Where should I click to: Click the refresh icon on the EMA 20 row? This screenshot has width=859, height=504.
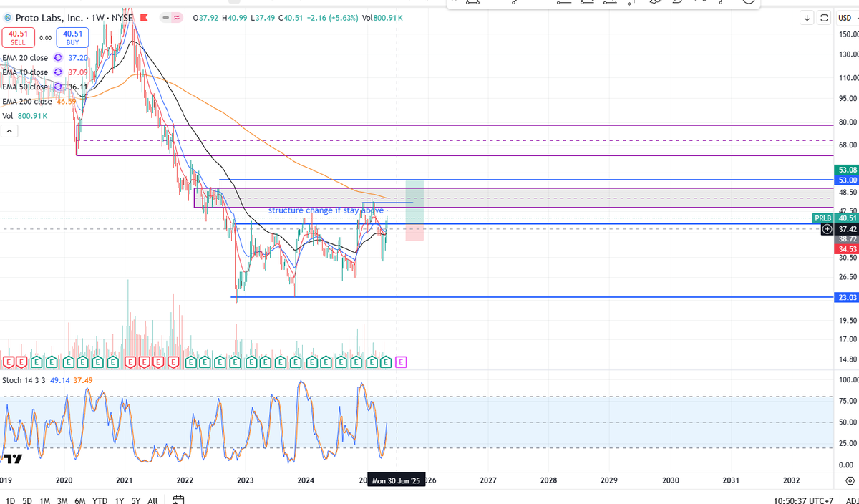point(58,58)
